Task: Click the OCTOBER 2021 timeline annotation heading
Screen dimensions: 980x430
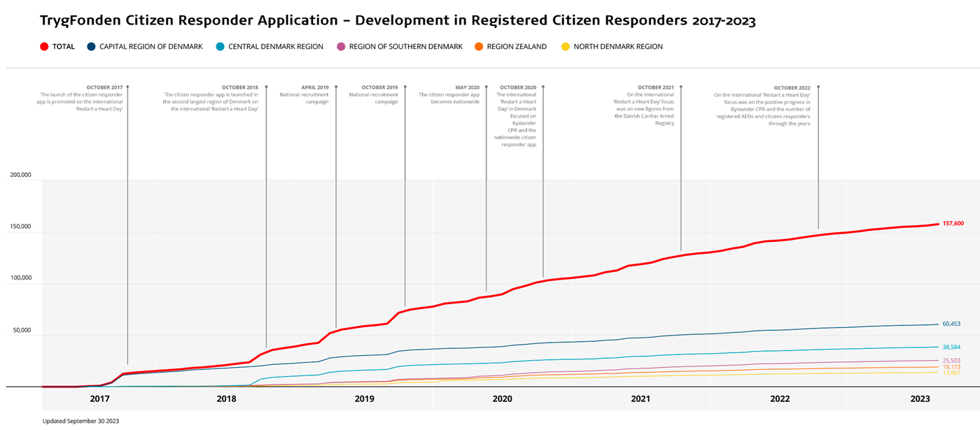Action: (655, 87)
